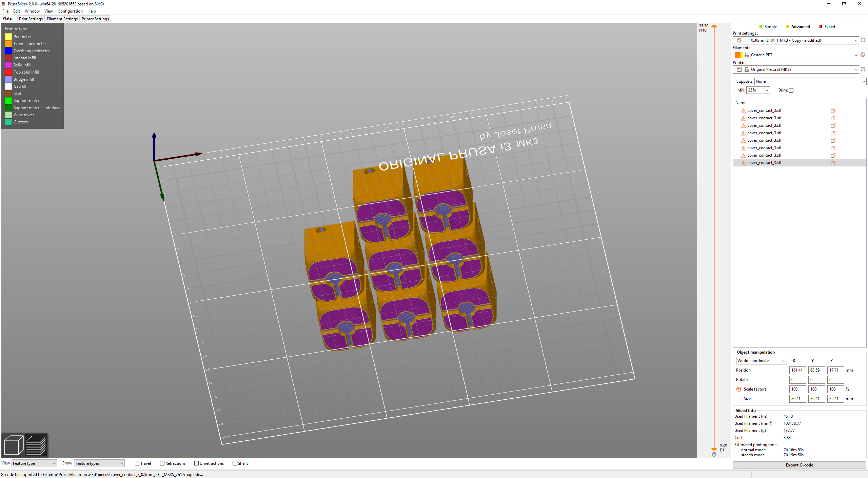
Task: Open the Configuration menu
Action: [70, 11]
